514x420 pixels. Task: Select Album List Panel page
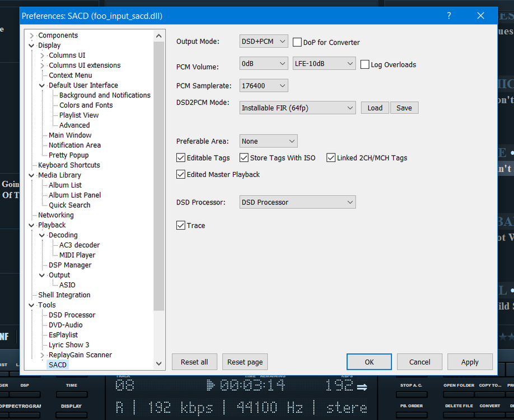[74, 195]
